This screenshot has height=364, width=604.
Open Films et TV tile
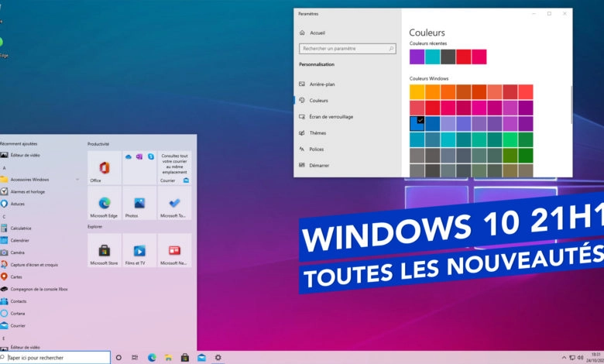[139, 250]
